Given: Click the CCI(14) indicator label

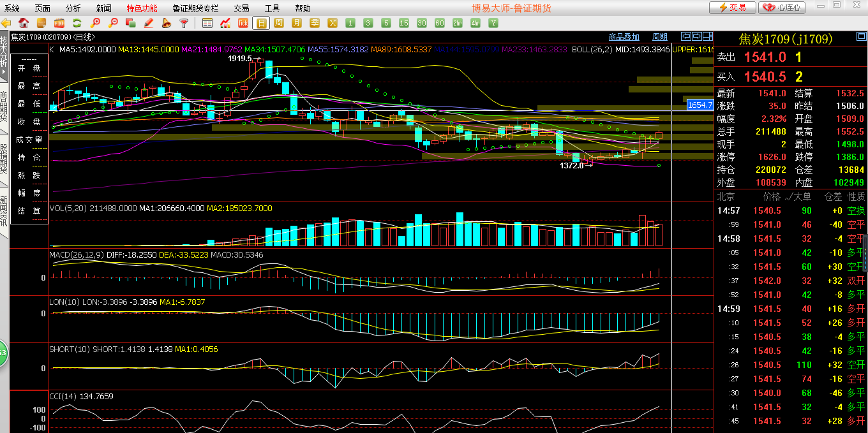Looking at the screenshot, I should pyautogui.click(x=63, y=397).
